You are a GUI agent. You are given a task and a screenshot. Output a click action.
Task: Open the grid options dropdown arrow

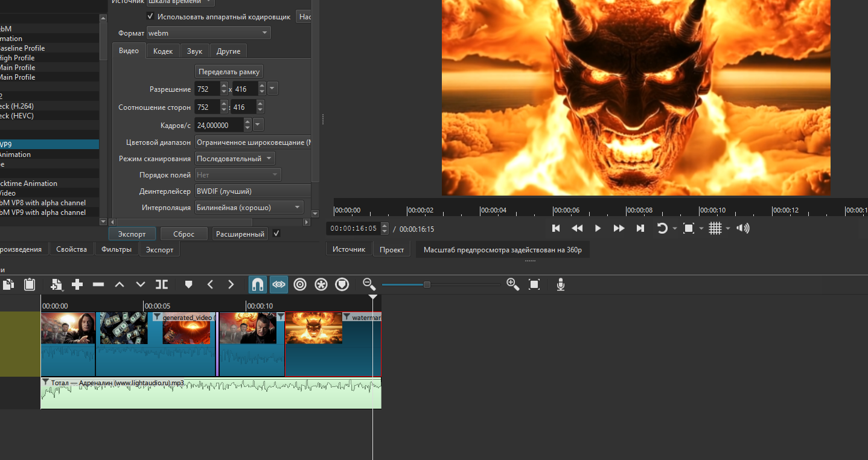(x=728, y=229)
